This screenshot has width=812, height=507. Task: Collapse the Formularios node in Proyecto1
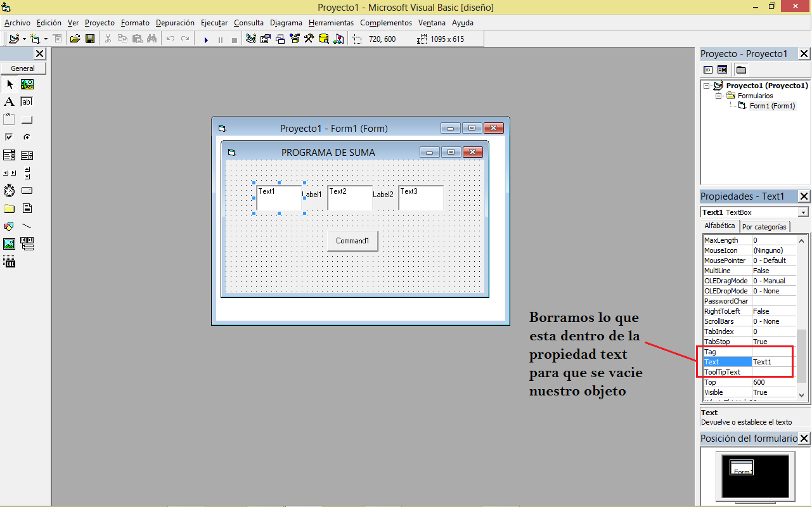coord(718,95)
